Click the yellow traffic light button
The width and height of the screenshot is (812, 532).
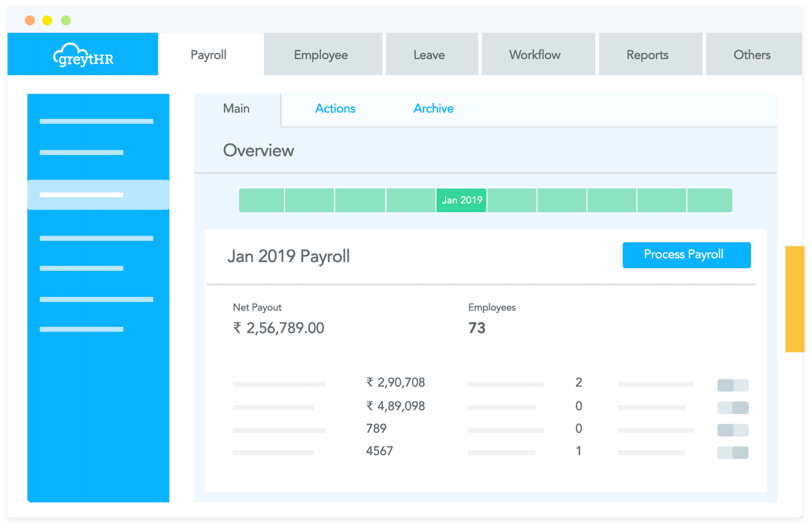[x=47, y=19]
